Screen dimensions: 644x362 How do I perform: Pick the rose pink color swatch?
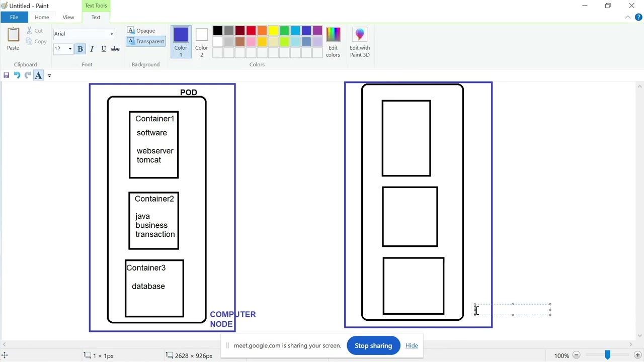tap(251, 42)
